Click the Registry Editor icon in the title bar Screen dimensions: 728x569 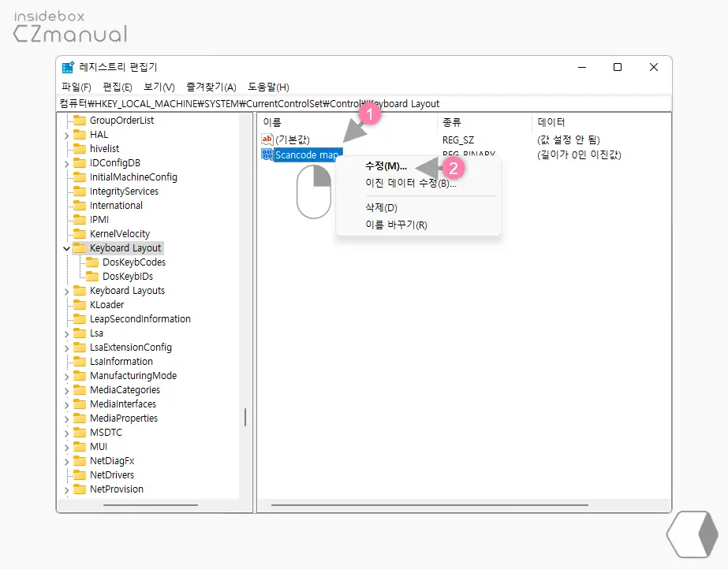[69, 67]
